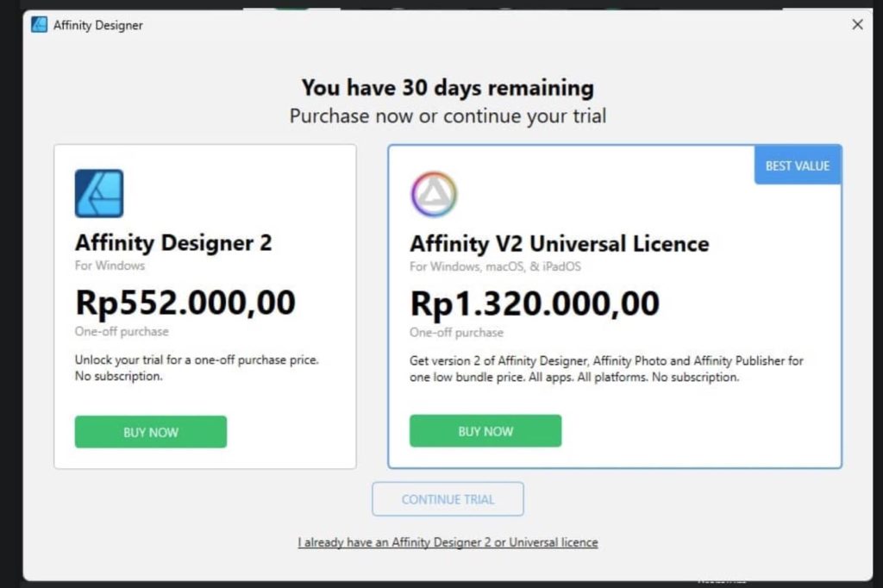This screenshot has width=883, height=588.
Task: Open the "I already have" licence link
Action: (x=448, y=542)
